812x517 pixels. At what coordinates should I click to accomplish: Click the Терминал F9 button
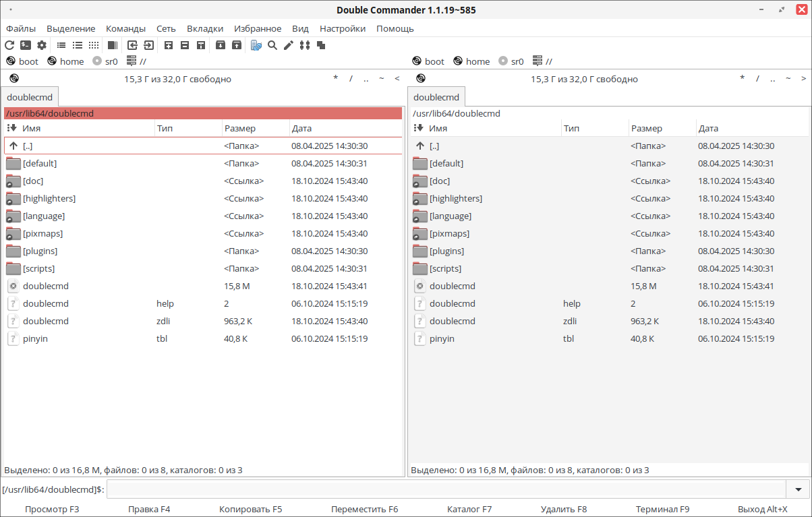coord(662,510)
